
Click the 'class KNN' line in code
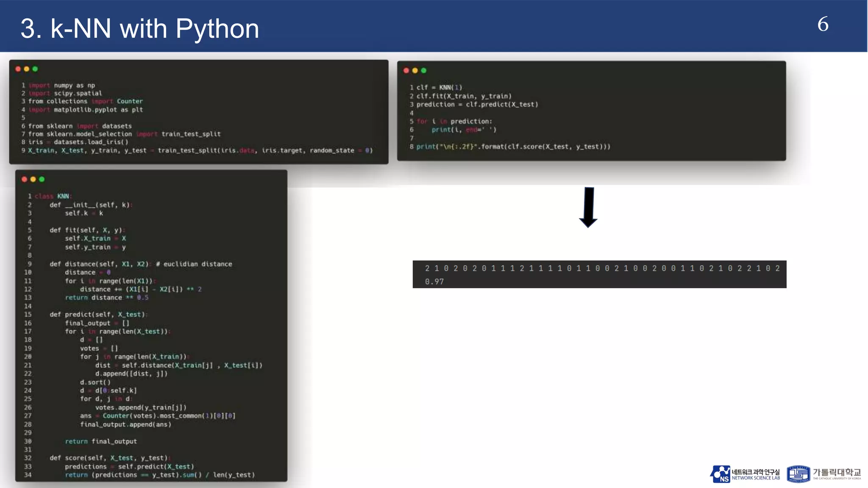click(53, 196)
